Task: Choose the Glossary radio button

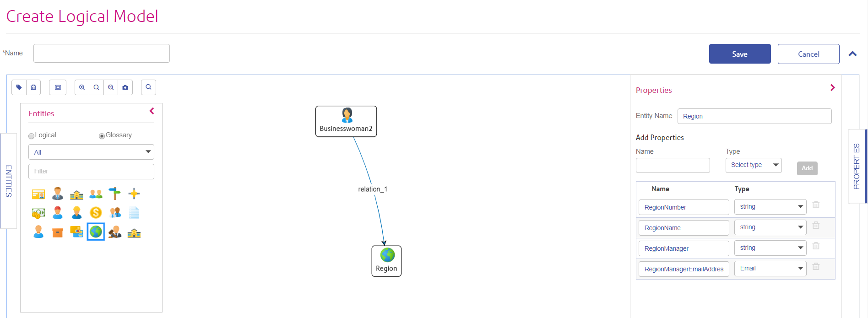Action: click(102, 136)
